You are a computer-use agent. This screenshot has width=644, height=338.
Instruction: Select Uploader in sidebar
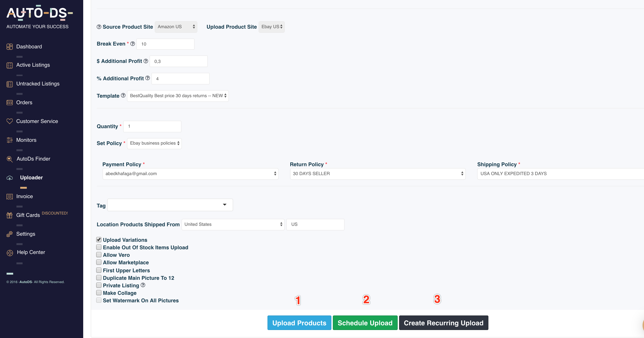click(31, 177)
